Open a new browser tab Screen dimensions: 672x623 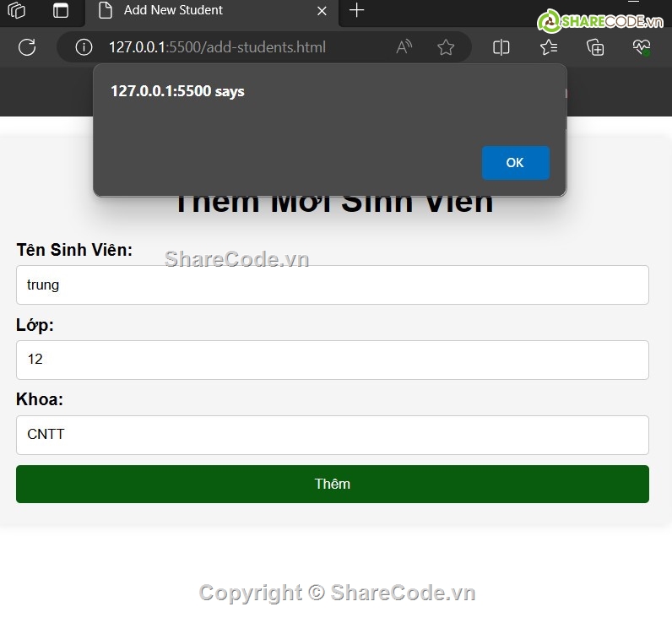pyautogui.click(x=357, y=11)
